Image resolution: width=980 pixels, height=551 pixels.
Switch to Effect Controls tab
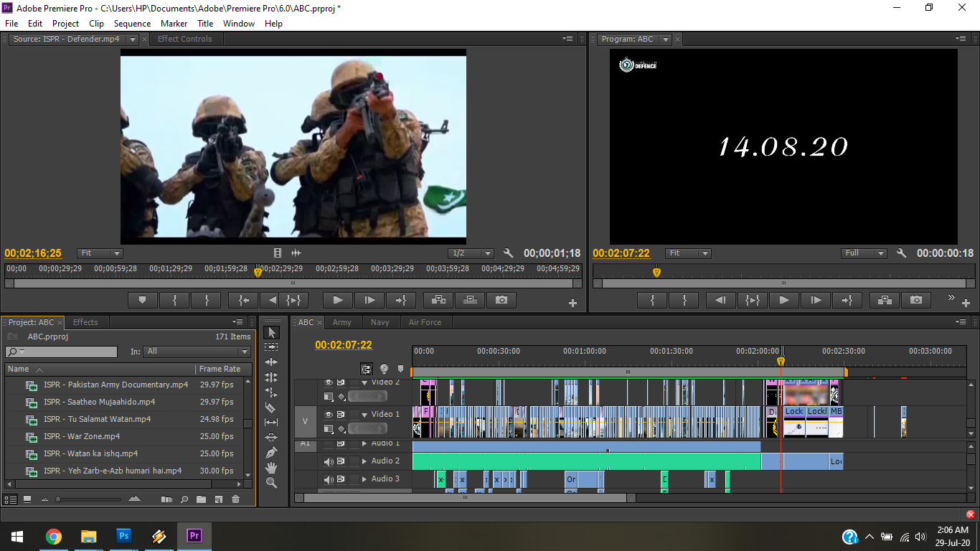pos(184,39)
